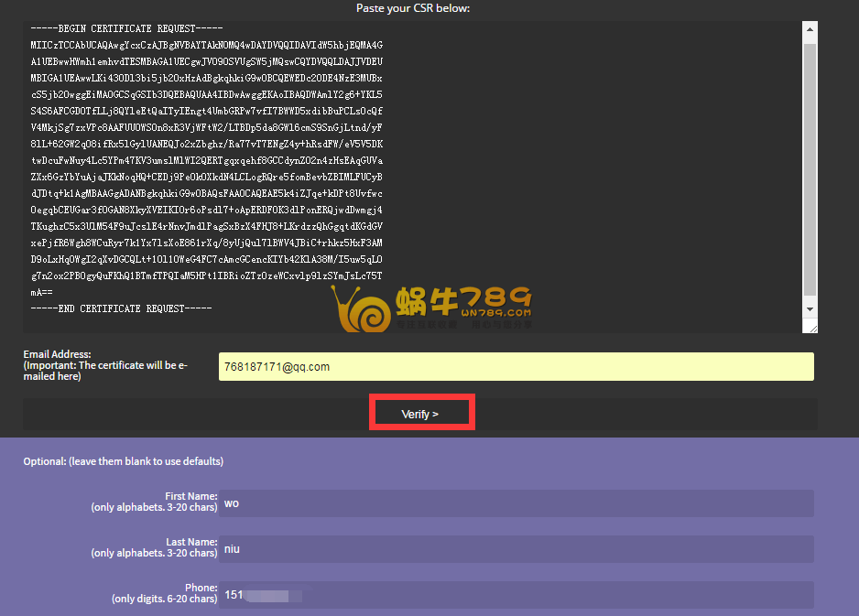This screenshot has height=616, width=859.
Task: Click the 'Last Name:' label
Action: tap(190, 542)
